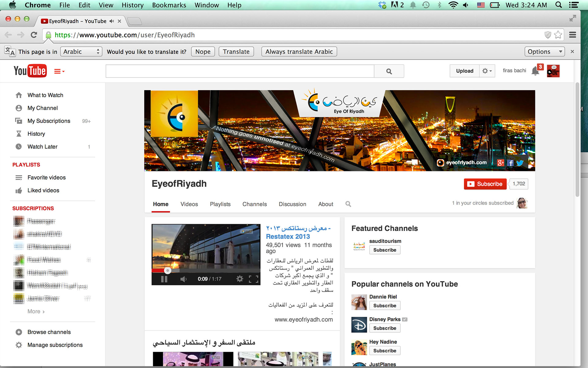This screenshot has height=368, width=588.
Task: Click Always translate Arabic button
Action: point(299,52)
